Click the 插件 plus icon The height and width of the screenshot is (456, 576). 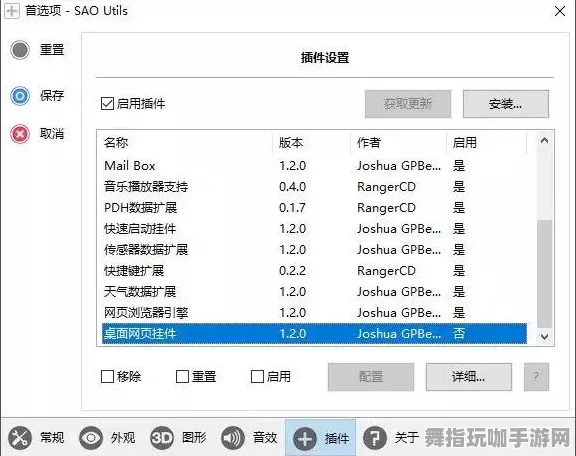coord(305,438)
